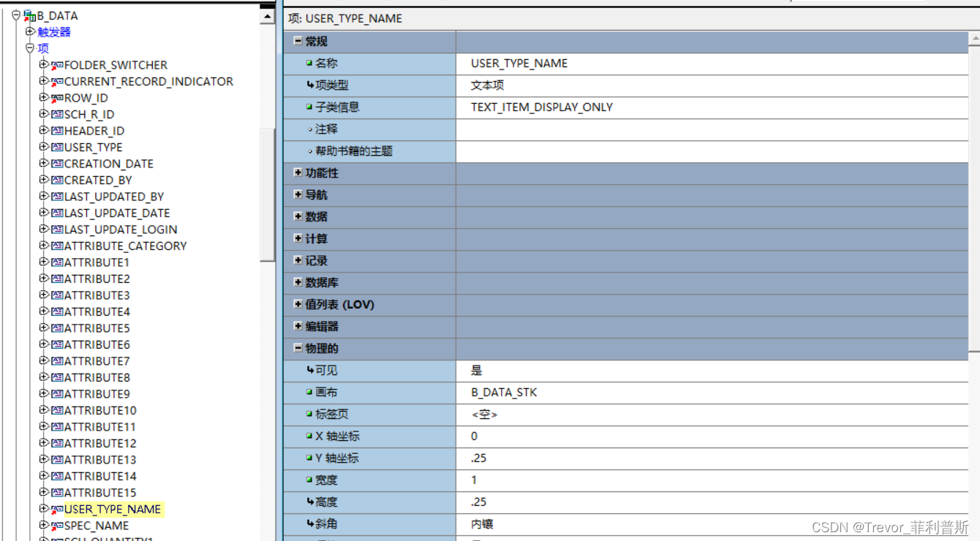Expand the 数据库 property section
The width and height of the screenshot is (980, 541).
click(x=299, y=282)
